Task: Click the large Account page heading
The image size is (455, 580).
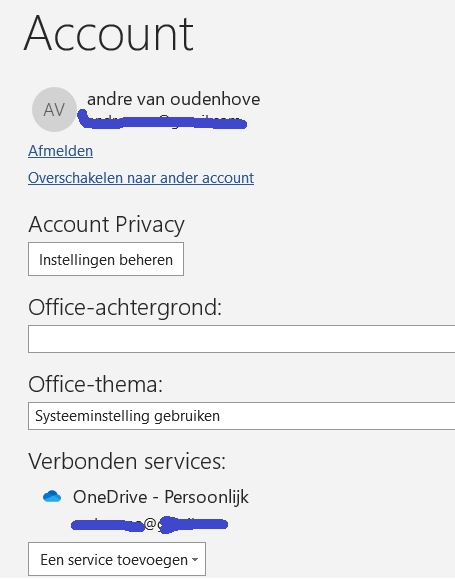Action: click(x=109, y=33)
